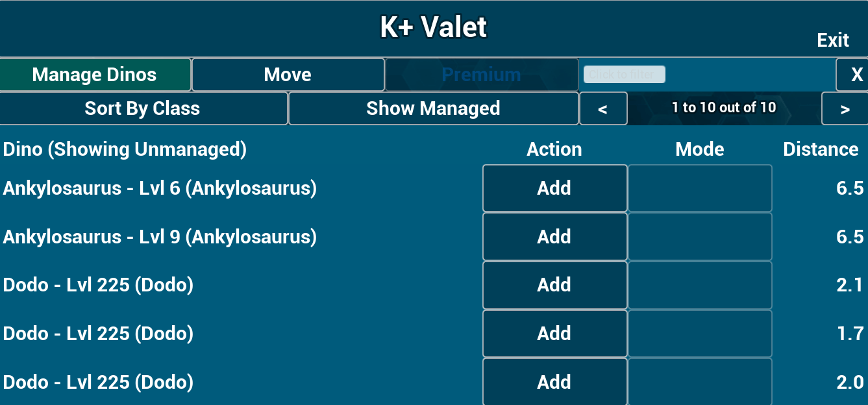Viewport: 868px width, 405px height.
Task: Switch to the Manage Dinos tab
Action: coord(95,75)
